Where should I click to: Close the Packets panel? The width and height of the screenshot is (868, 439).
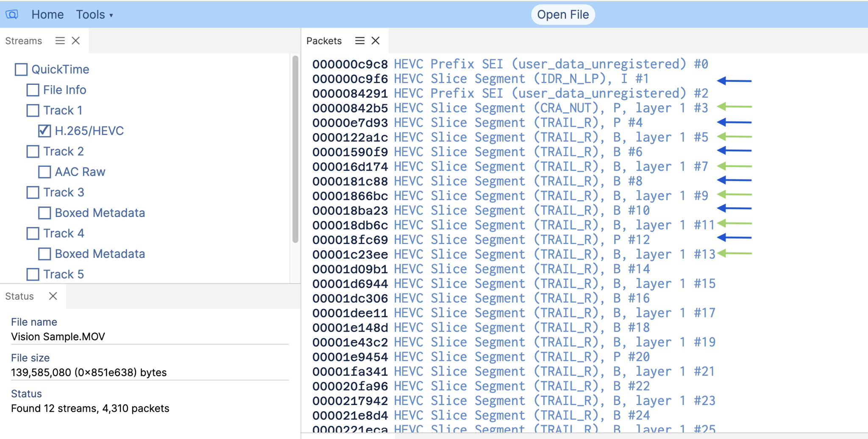tap(376, 41)
